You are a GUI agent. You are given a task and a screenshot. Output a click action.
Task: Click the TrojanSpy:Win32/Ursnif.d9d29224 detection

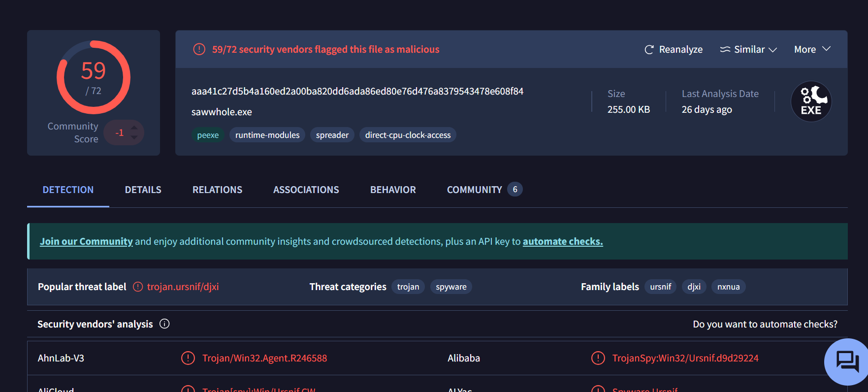click(685, 358)
